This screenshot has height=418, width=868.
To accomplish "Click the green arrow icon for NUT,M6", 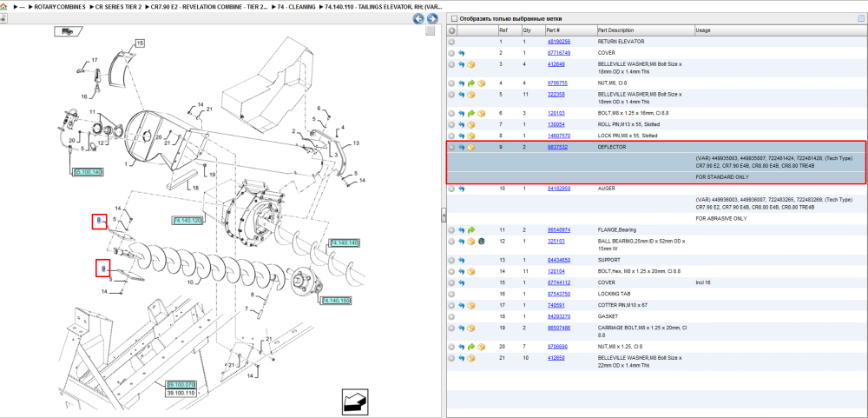I will coord(471,83).
